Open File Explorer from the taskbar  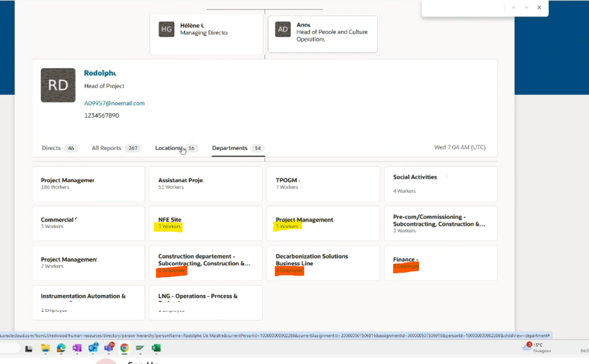coord(46,348)
